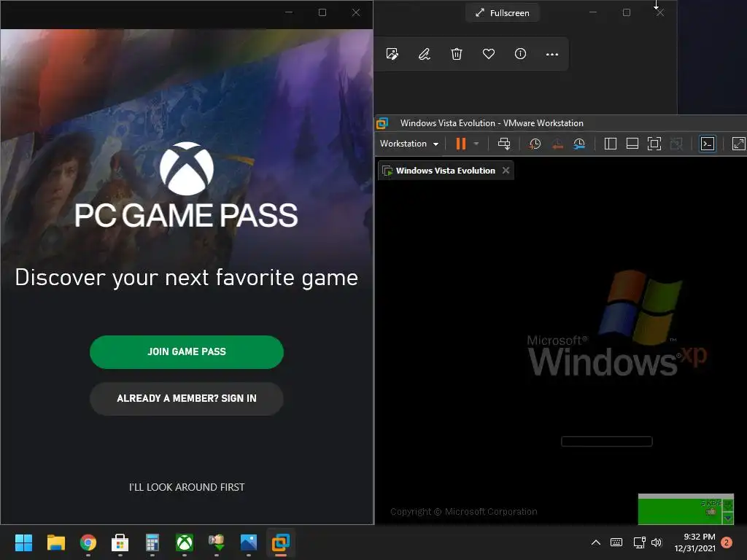Maximize the Xbox PC Game Pass window
Image resolution: width=747 pixels, height=560 pixels.
click(322, 13)
